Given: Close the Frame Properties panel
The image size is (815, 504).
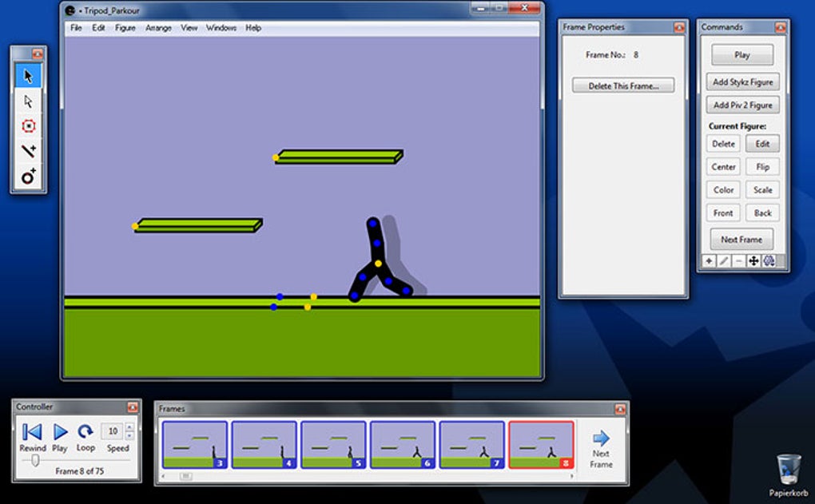Looking at the screenshot, I should coord(679,27).
